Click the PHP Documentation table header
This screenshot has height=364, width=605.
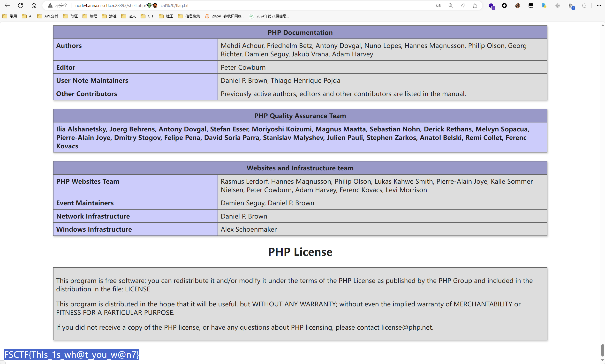pos(300,32)
